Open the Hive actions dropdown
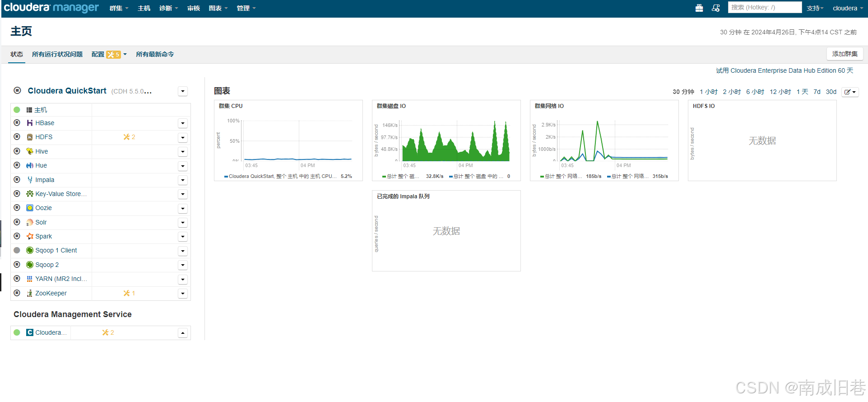Viewport: 868px width, 402px height. tap(183, 152)
